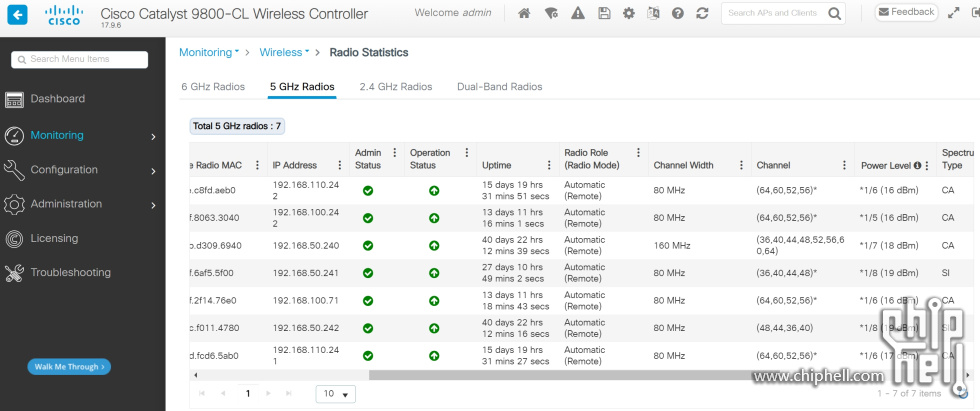Click operation status arrow for 192.168.100.71
Image resolution: width=980 pixels, height=411 pixels.
[434, 300]
